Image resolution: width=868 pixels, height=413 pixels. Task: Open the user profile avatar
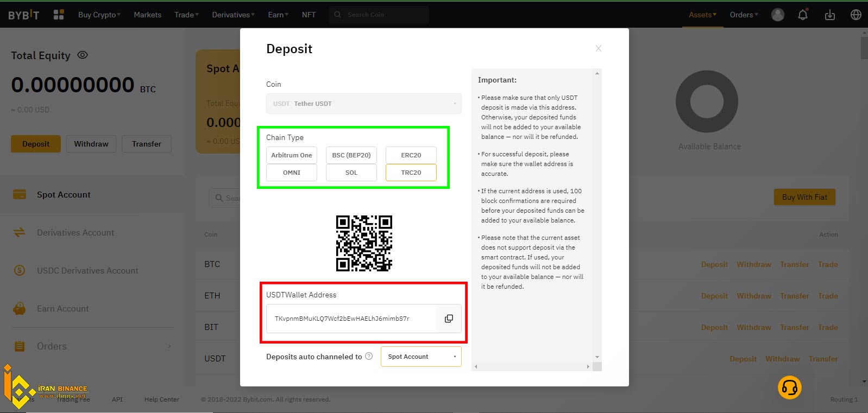coord(778,15)
